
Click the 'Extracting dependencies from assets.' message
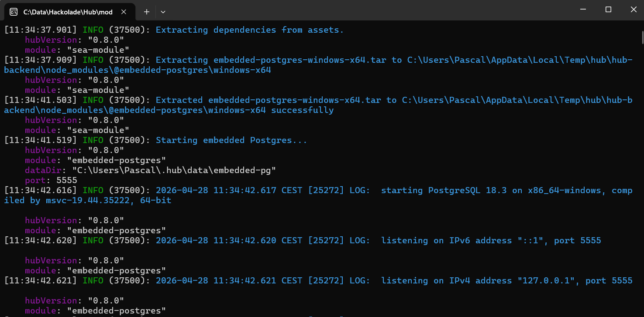click(250, 30)
